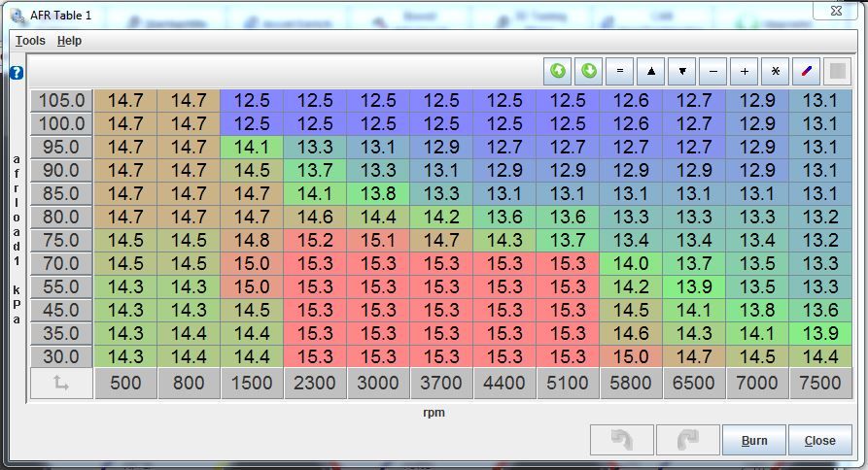Click the red-blue interpolate toolbar icon
The image size is (868, 470).
point(806,71)
